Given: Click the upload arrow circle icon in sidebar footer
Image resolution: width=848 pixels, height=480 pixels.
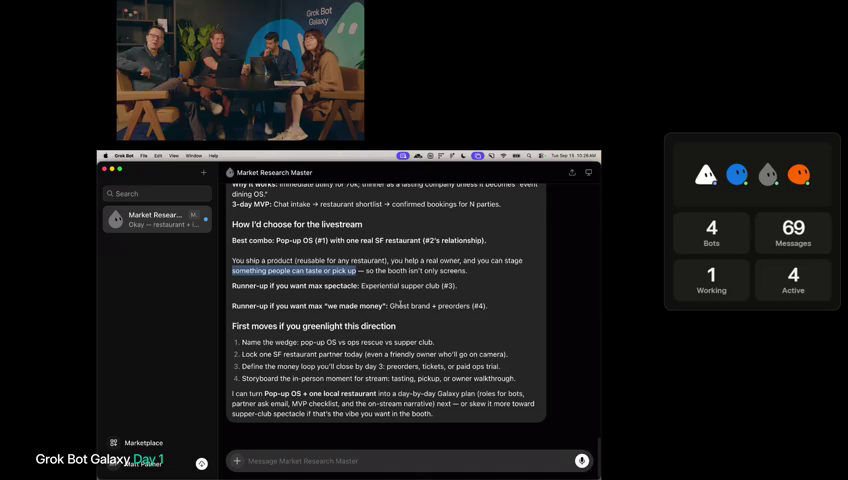Looking at the screenshot, I should [x=202, y=464].
